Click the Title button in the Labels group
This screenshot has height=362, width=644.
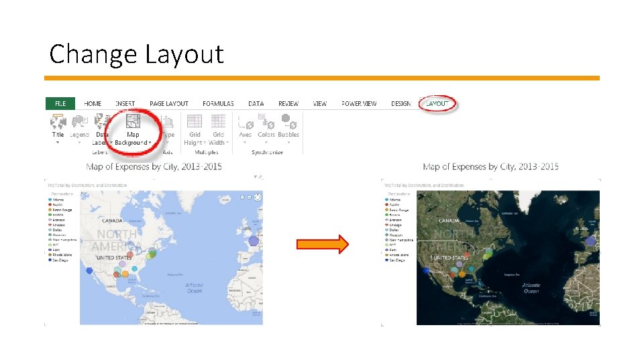58,129
